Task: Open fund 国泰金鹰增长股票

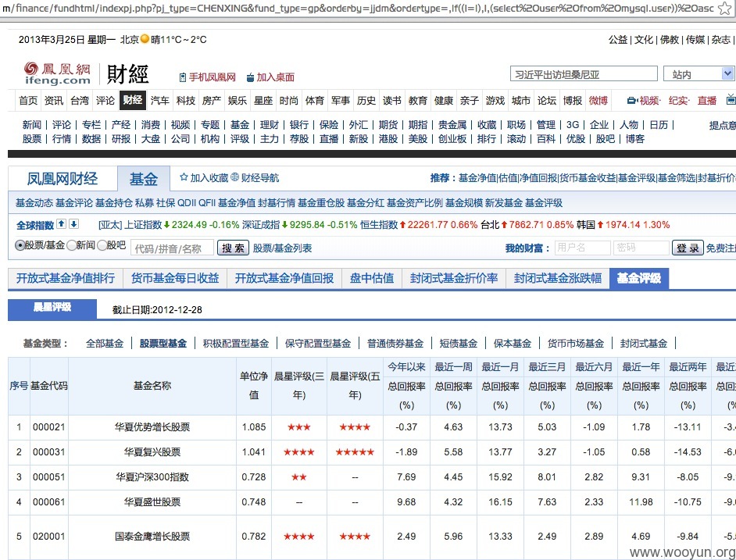Action: (x=152, y=536)
